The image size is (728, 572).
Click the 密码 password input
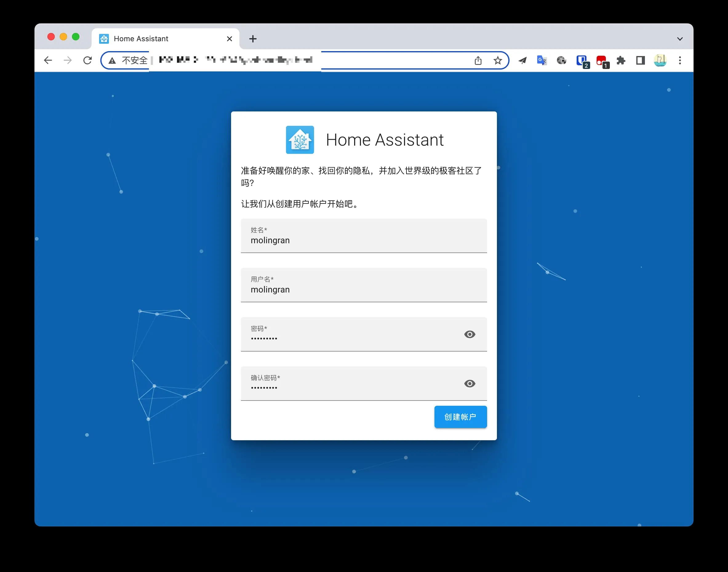coord(348,335)
